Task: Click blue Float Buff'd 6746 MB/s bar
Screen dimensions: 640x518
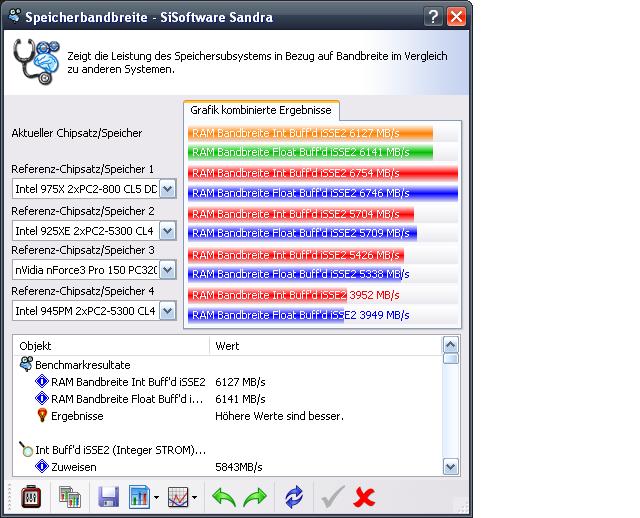Action: coord(323,193)
